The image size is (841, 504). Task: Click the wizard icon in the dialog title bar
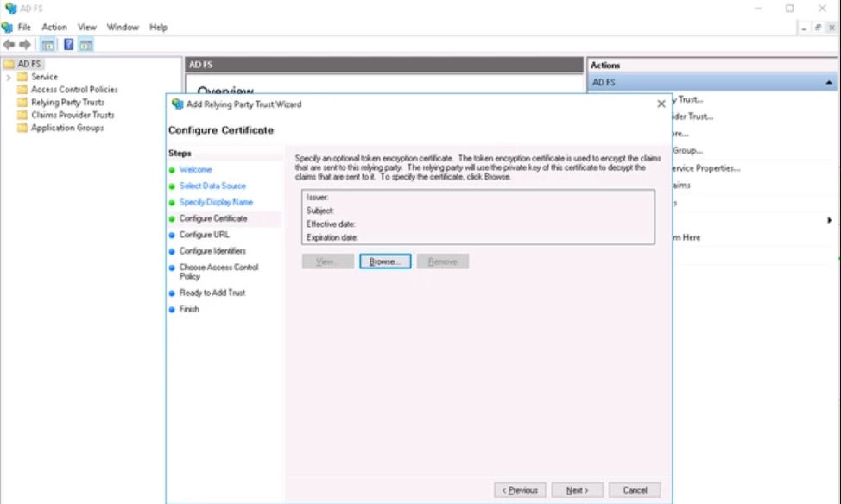178,104
